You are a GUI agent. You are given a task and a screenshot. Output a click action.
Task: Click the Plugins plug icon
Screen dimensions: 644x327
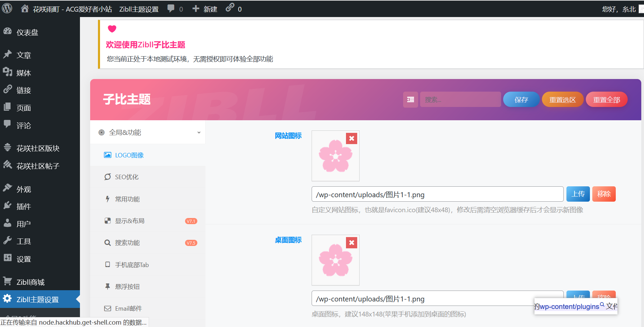(7, 205)
